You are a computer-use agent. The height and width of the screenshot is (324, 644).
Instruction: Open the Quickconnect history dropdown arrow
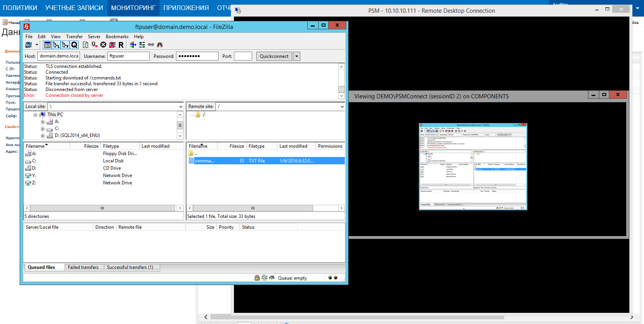coord(297,56)
